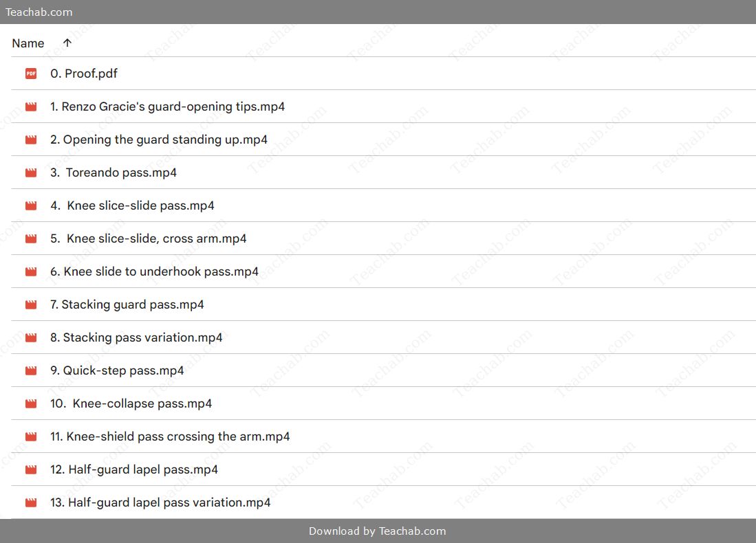Screen dimensions: 756x543
Task: Open Opening the guard standing up.mp4
Action: [x=158, y=140]
